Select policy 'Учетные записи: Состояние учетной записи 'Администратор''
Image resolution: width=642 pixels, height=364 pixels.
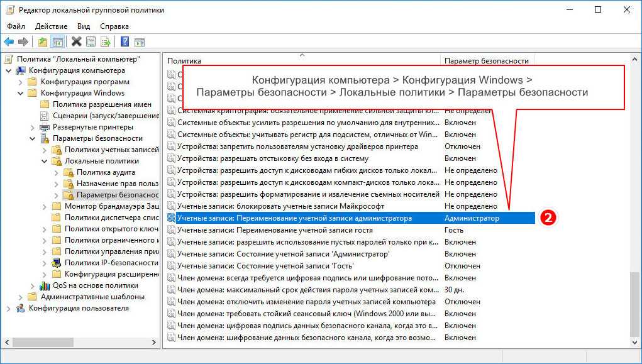tap(284, 254)
